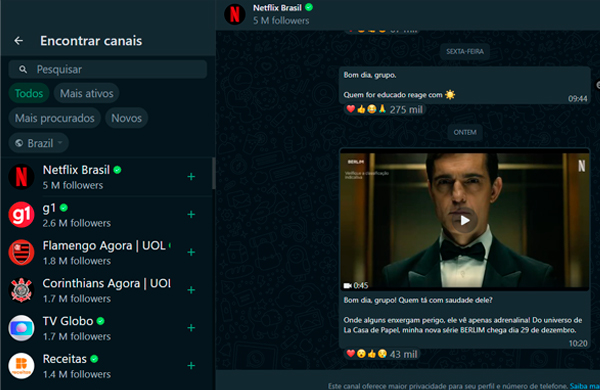Screen dimensions: 600x390
Task: Select the Todos filter chip
Action: pos(29,93)
